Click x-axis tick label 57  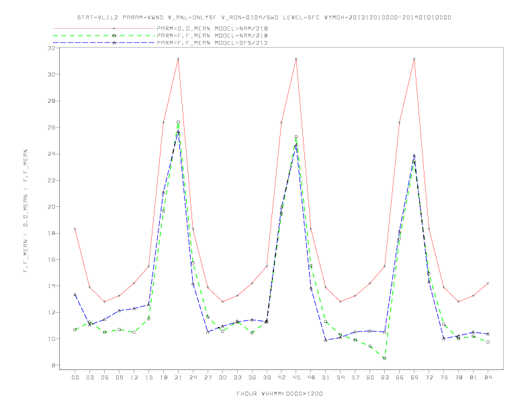(x=355, y=377)
